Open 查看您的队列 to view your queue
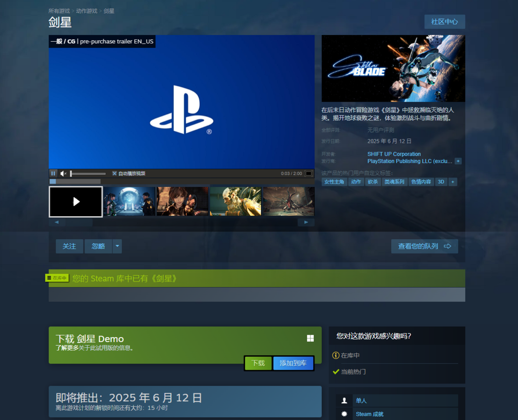This screenshot has height=420, width=518. (424, 246)
